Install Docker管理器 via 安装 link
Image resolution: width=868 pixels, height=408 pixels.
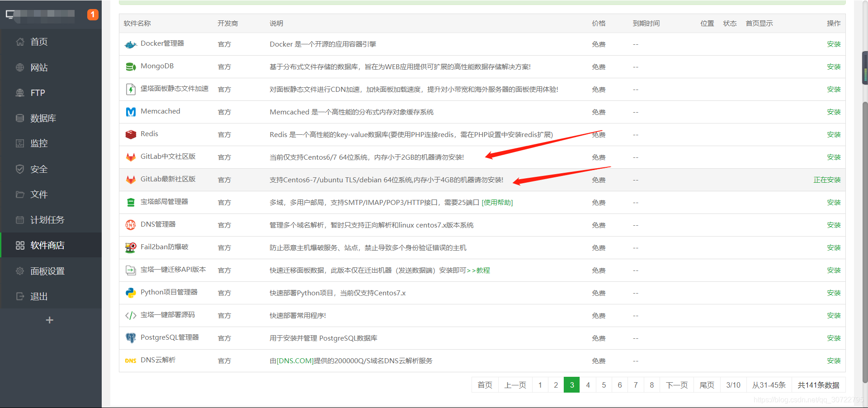[834, 44]
